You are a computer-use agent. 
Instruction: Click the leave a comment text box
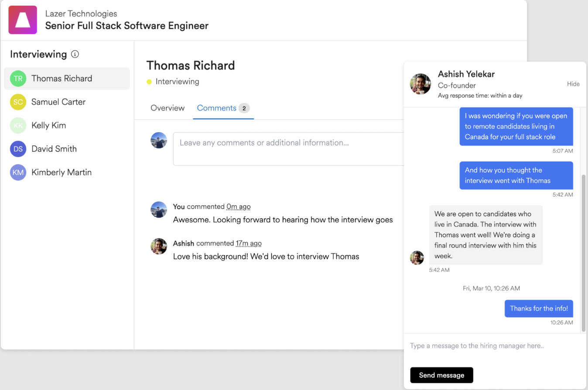(x=288, y=148)
